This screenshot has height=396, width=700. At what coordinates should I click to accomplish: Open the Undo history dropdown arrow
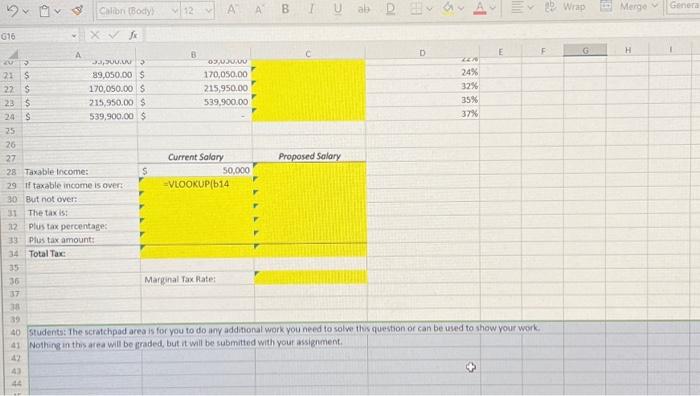pyautogui.click(x=25, y=11)
